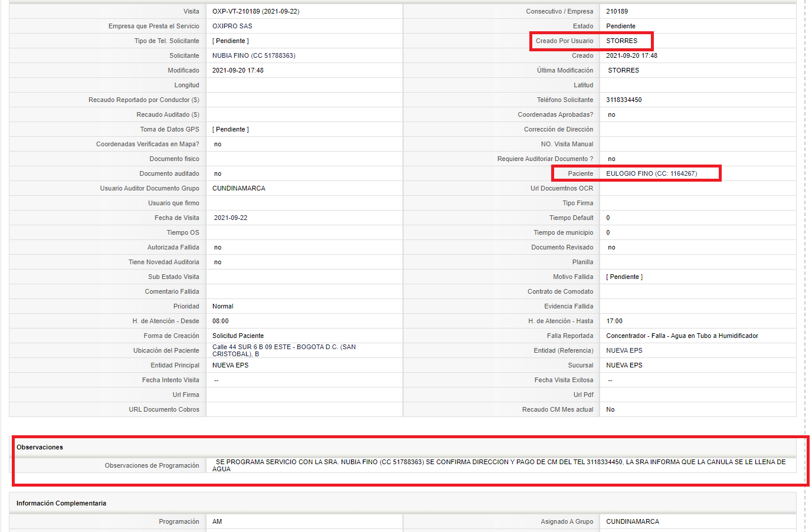Select Última Modificación value STORRES
The width and height of the screenshot is (812, 532).
point(623,70)
